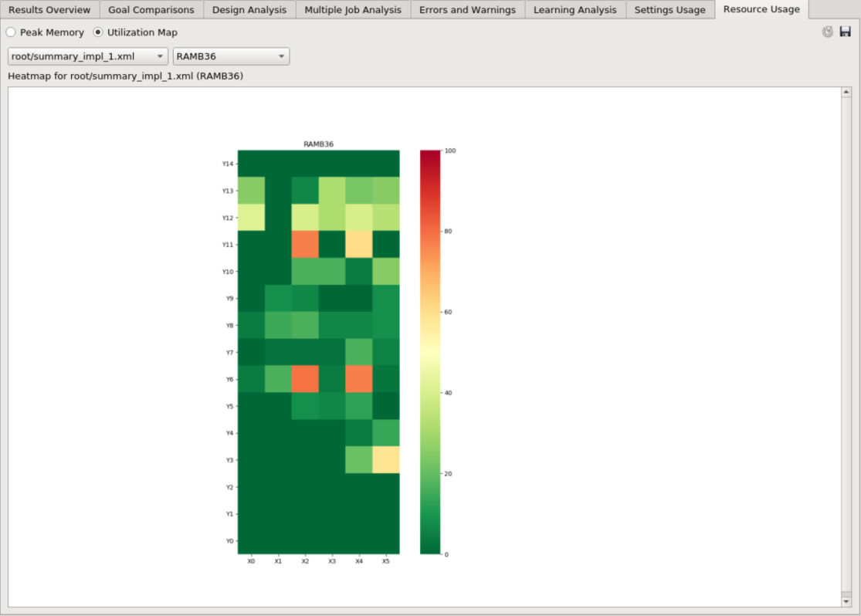Click the 80 label on color scale
The width and height of the screenshot is (861, 616).
(448, 231)
